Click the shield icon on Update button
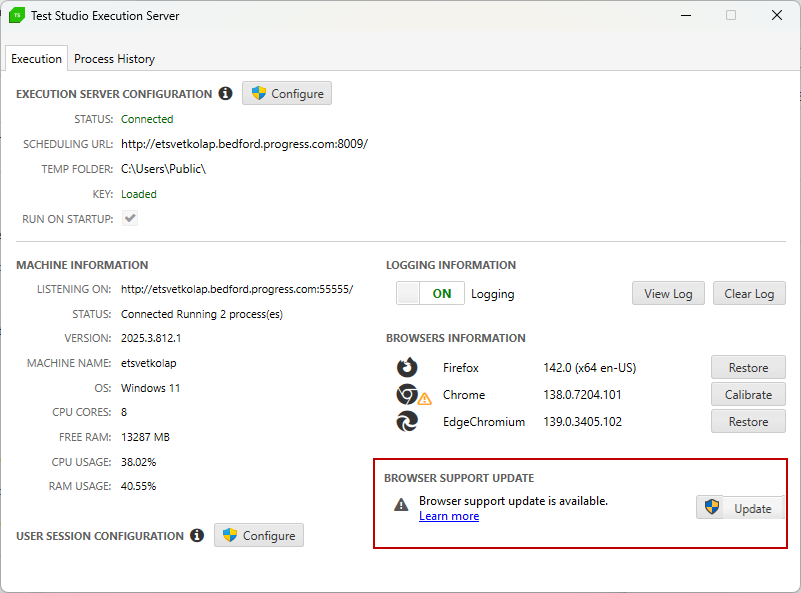Viewport: 801px width, 593px height. pyautogui.click(x=712, y=507)
